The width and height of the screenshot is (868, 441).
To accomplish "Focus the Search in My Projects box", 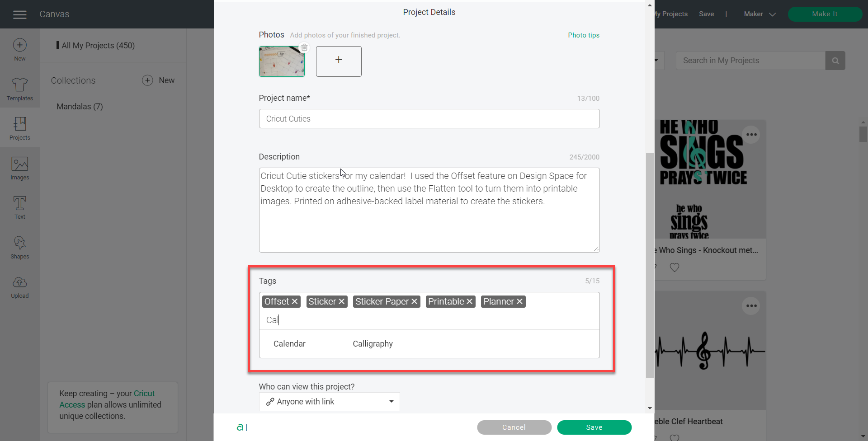I will click(x=750, y=61).
